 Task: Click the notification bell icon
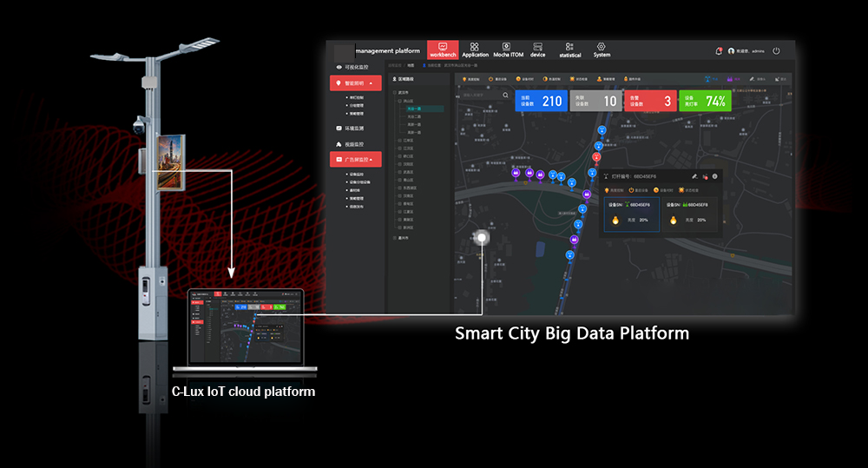pos(719,51)
